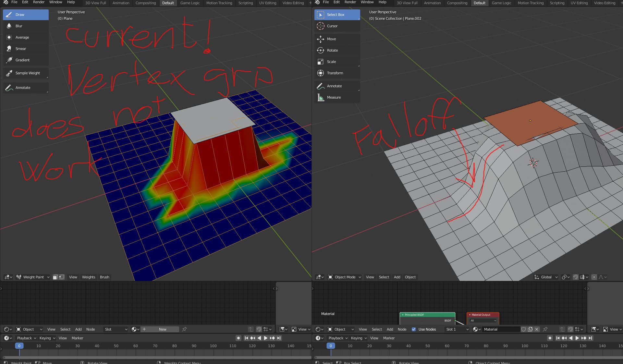This screenshot has width=623, height=364.
Task: Toggle snapping magnet in right viewport header
Action: pos(576,277)
